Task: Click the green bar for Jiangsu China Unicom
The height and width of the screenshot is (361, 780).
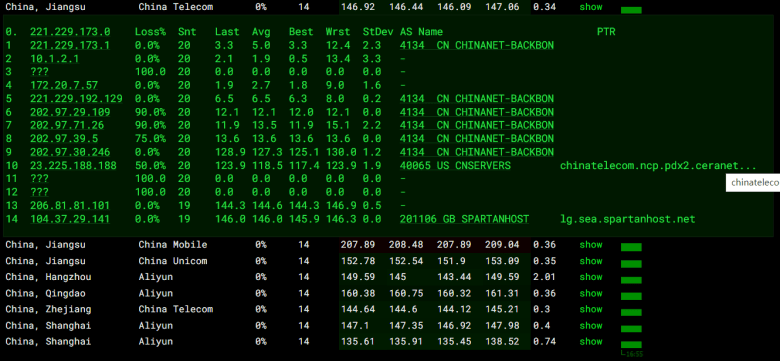Action: [631, 264]
